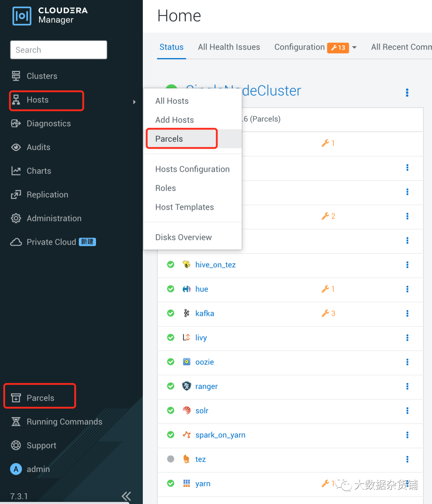Expand the Configuration dropdown caret
The height and width of the screenshot is (504, 432).
[354, 48]
